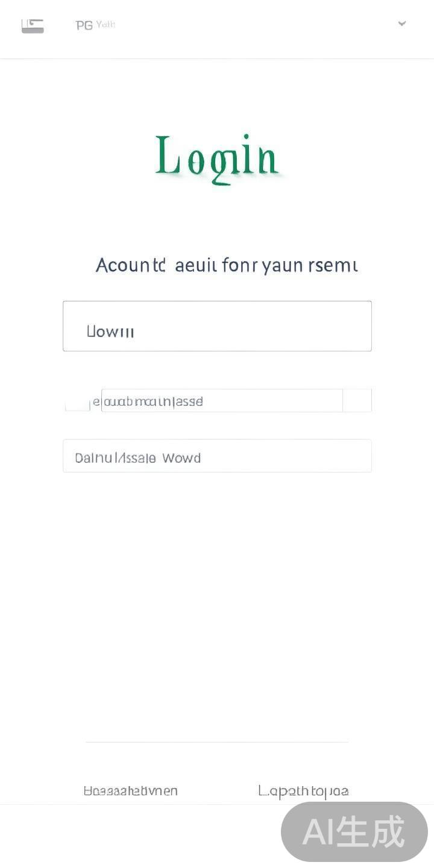Viewport: 434px width, 868px height.
Task: Open the "Bessaahebvnen" link at bottom left
Action: 130,791
